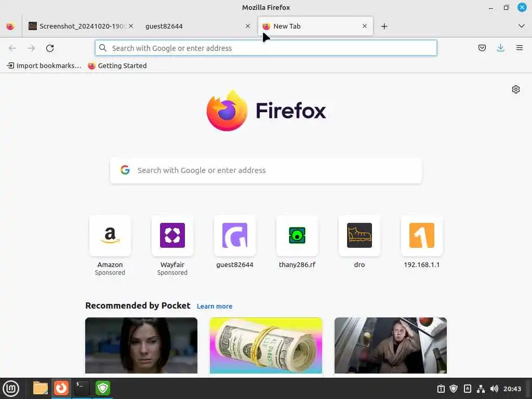This screenshot has width=532, height=399.
Task: Launch the Files folder in taskbar
Action: 41,388
